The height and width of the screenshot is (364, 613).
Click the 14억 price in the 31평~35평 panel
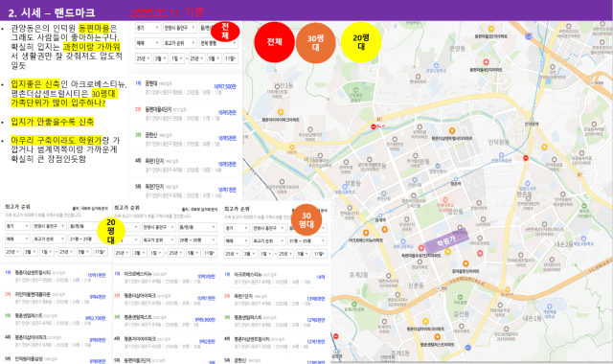[x=321, y=277]
